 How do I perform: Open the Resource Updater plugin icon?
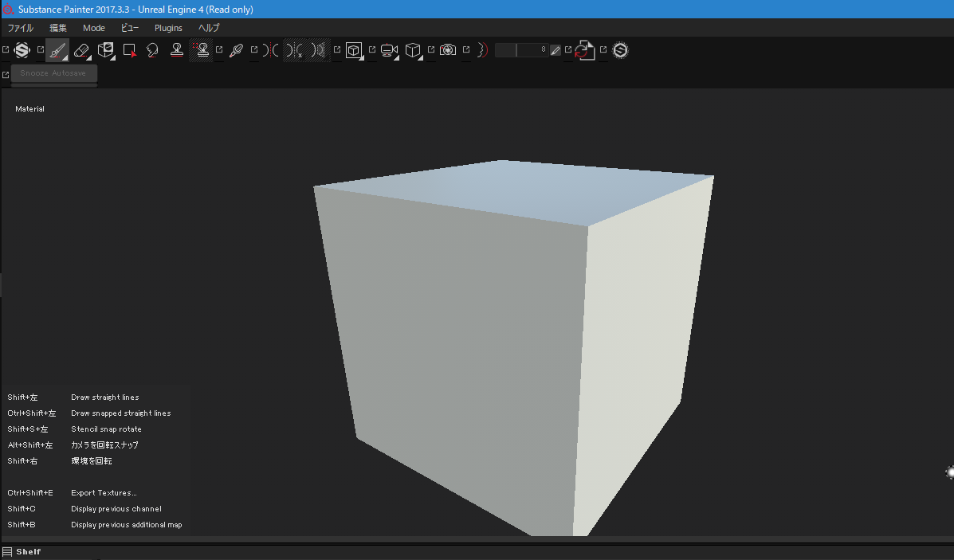tap(585, 50)
